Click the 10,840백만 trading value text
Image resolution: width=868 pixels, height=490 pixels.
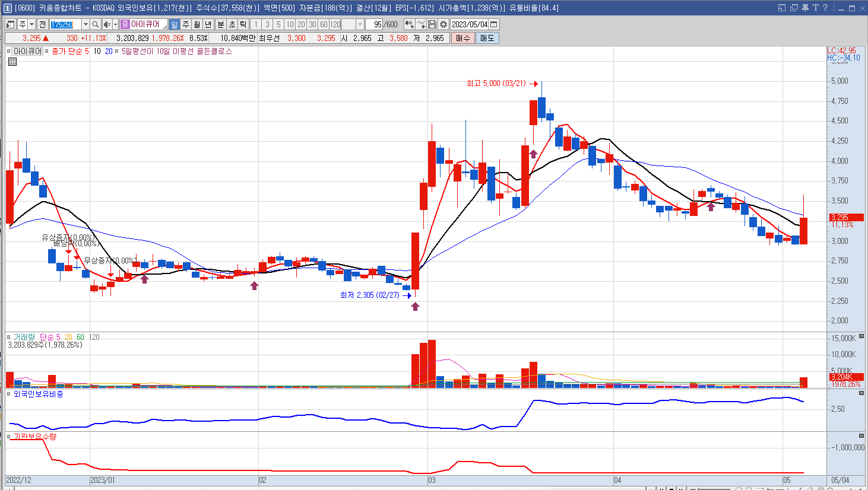238,38
